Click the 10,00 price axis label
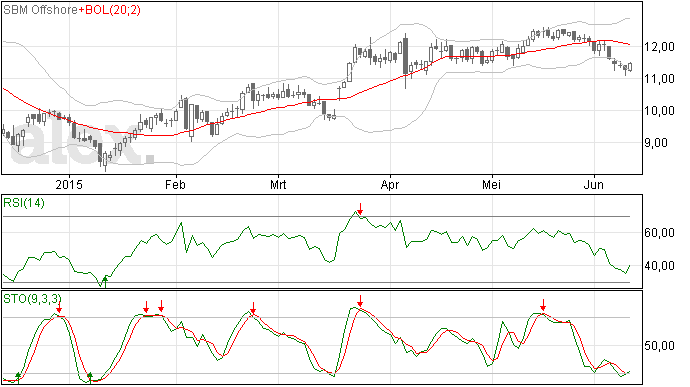Image resolution: width=690 pixels, height=387 pixels. coord(659,111)
